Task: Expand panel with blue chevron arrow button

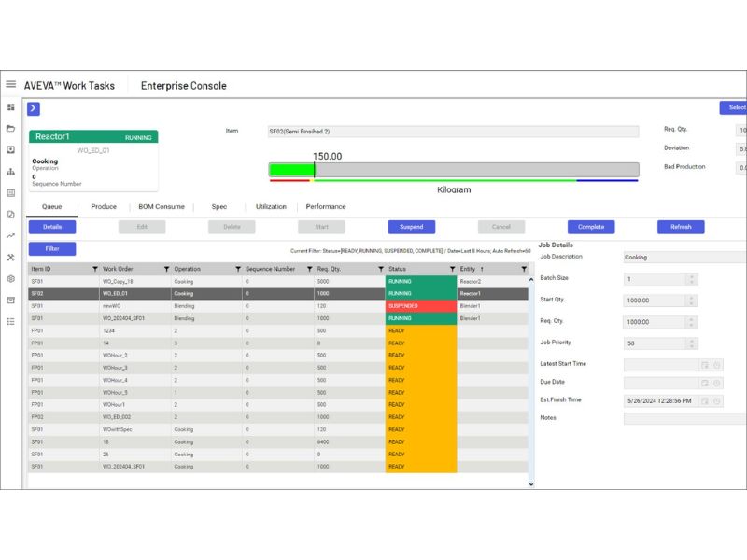Action: (34, 108)
